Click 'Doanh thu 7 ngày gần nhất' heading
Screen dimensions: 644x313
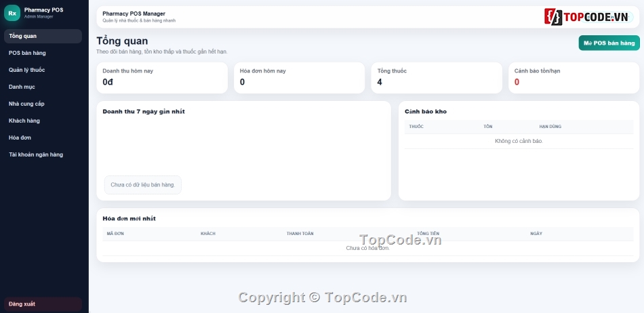click(144, 112)
